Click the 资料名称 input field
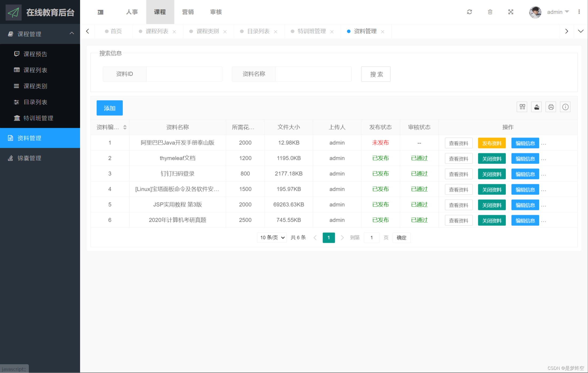 313,74
